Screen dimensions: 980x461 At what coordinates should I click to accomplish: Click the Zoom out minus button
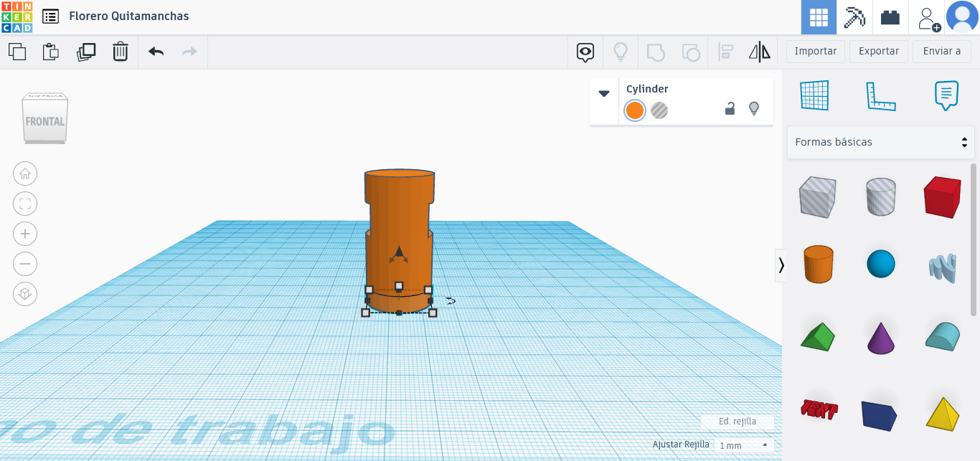[x=25, y=264]
